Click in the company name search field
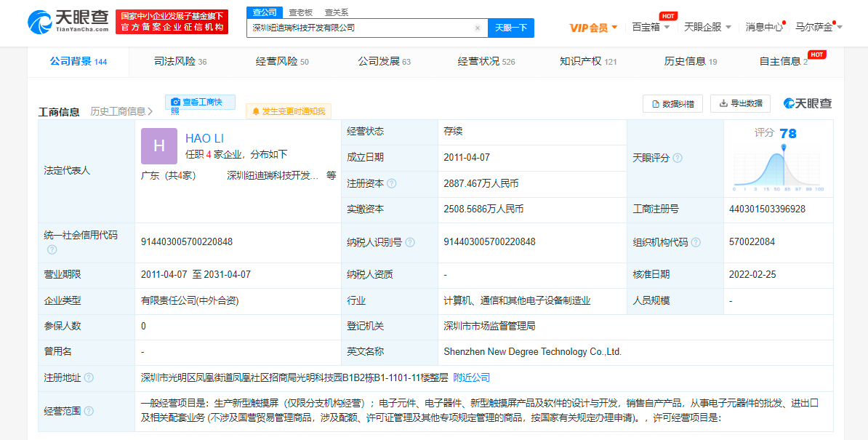The image size is (868, 440). coord(360,28)
